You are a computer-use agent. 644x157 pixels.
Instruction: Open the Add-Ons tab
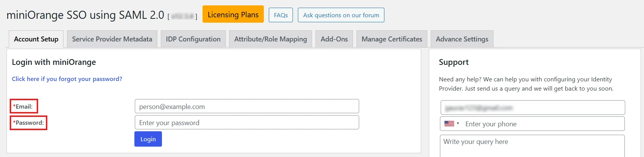click(x=334, y=39)
